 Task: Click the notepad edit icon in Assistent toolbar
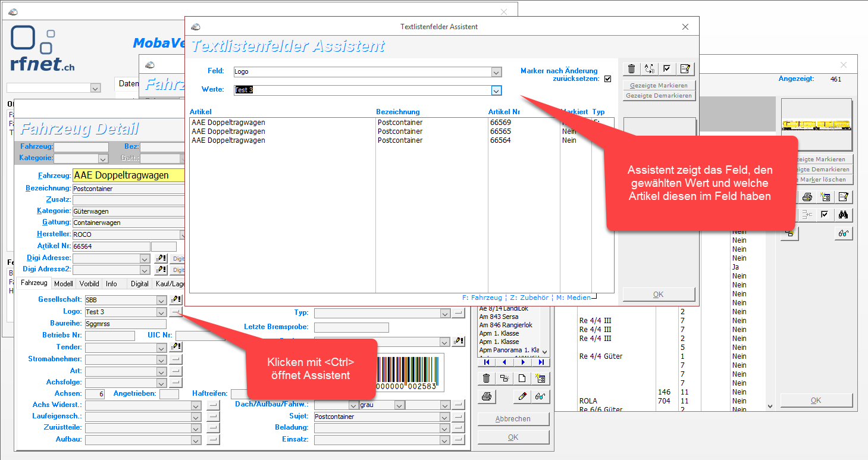(x=685, y=69)
